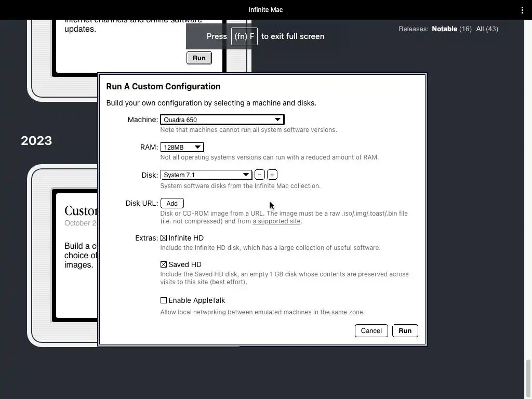Enable the AppleTalk checkbox
Viewport: 532px width, 399px height.
(164, 300)
